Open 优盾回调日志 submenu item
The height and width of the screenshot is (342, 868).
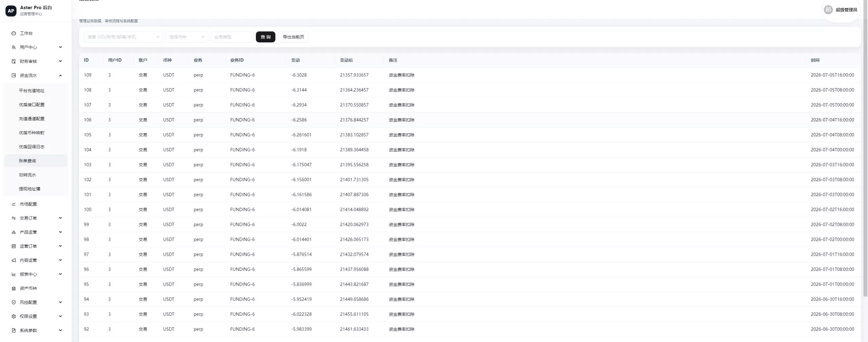36,147
